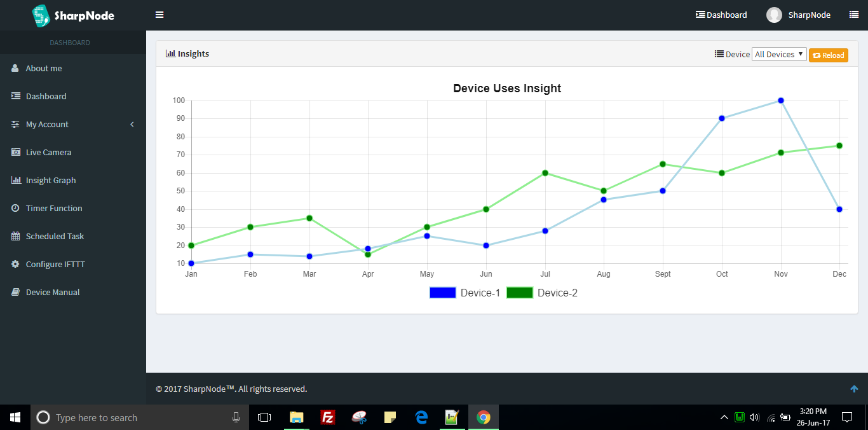Viewport: 868px width, 430px height.
Task: Open Live Camera page
Action: tap(48, 152)
